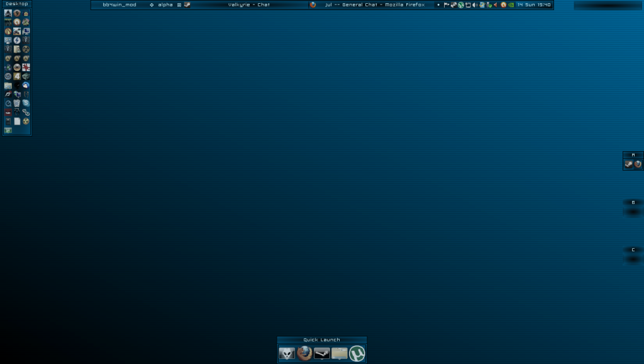Switch to Valkyrie - Chat taskbar window
Image resolution: width=644 pixels, height=364 pixels.
pos(248,5)
